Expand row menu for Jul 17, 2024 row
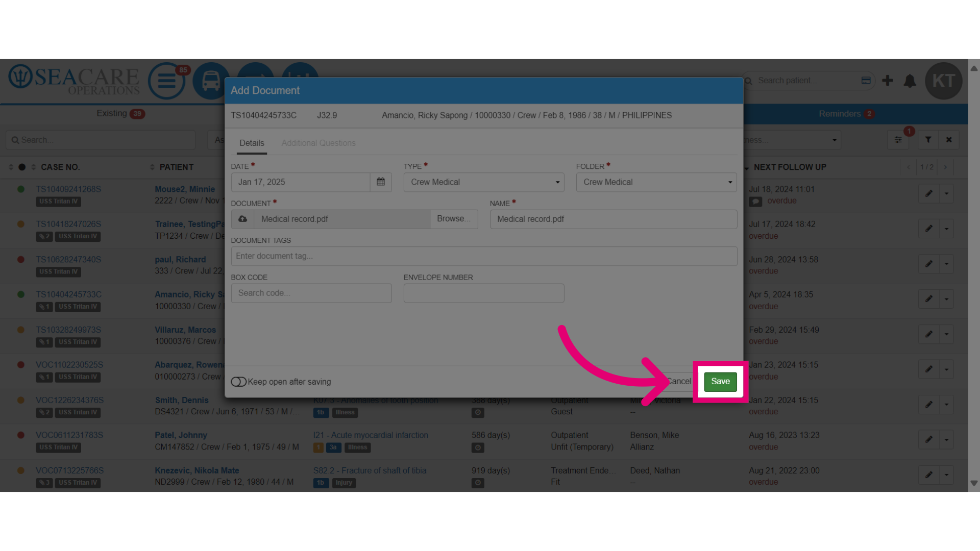980x551 pixels. point(947,229)
